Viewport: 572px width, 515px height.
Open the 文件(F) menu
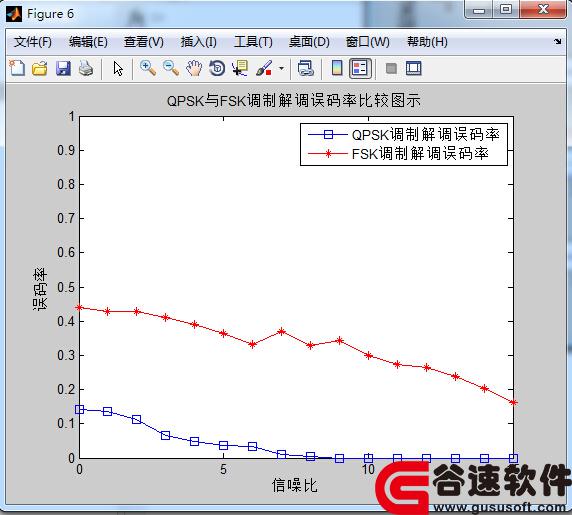pos(32,42)
